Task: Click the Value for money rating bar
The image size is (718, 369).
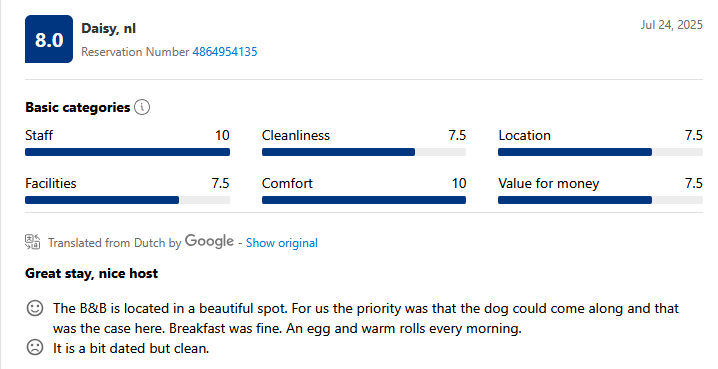Action: tap(600, 200)
